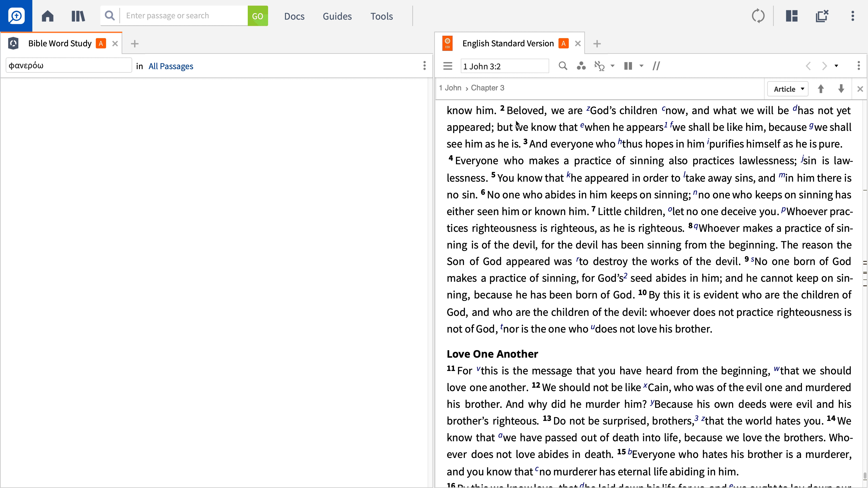868x488 pixels.
Task: Click footnote marker 3 after 'brothers,'
Action: 696,419
